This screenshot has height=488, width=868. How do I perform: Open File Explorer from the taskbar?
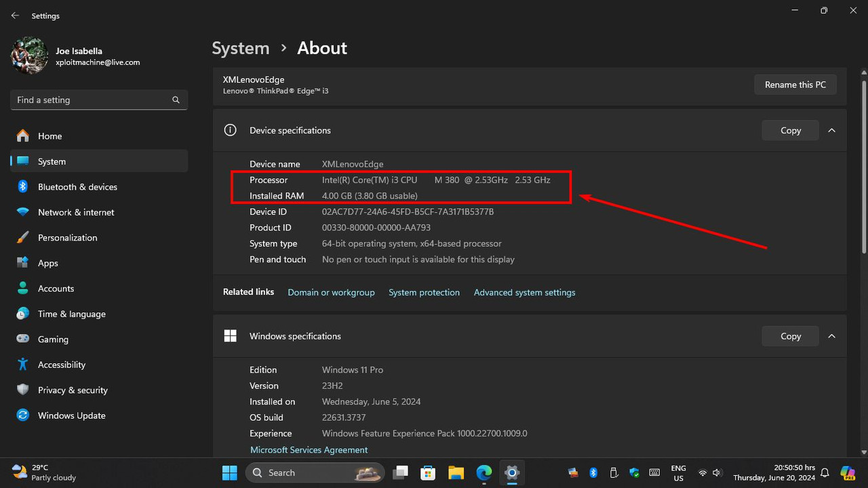point(456,472)
